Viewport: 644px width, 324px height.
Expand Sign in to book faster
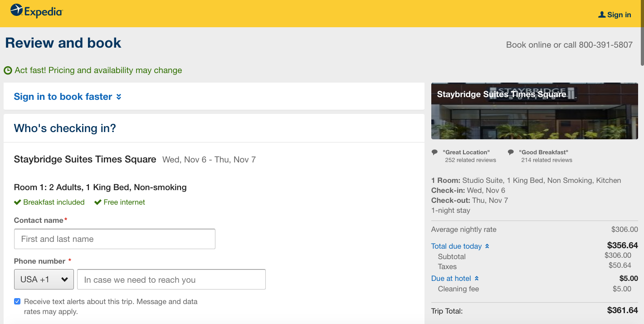pos(68,97)
